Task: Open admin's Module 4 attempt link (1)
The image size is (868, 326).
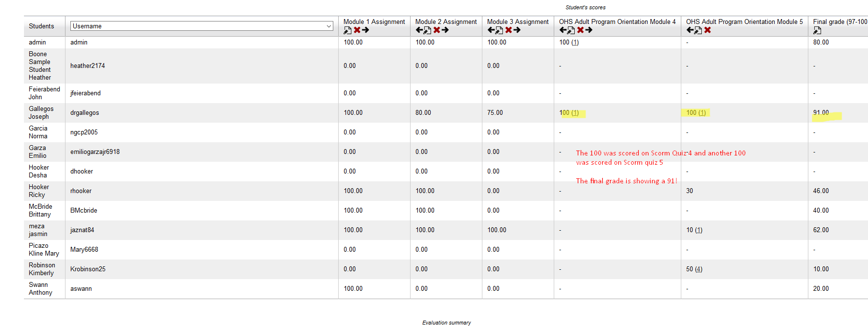Action: pos(575,43)
